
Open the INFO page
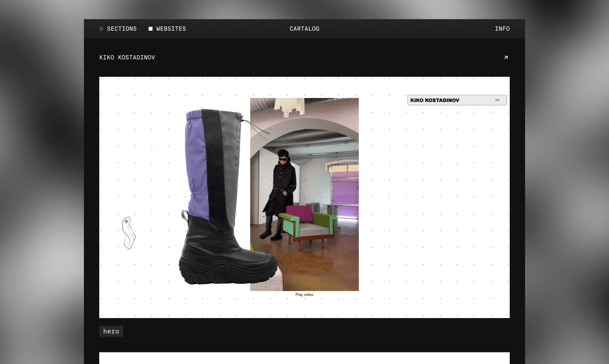click(502, 29)
